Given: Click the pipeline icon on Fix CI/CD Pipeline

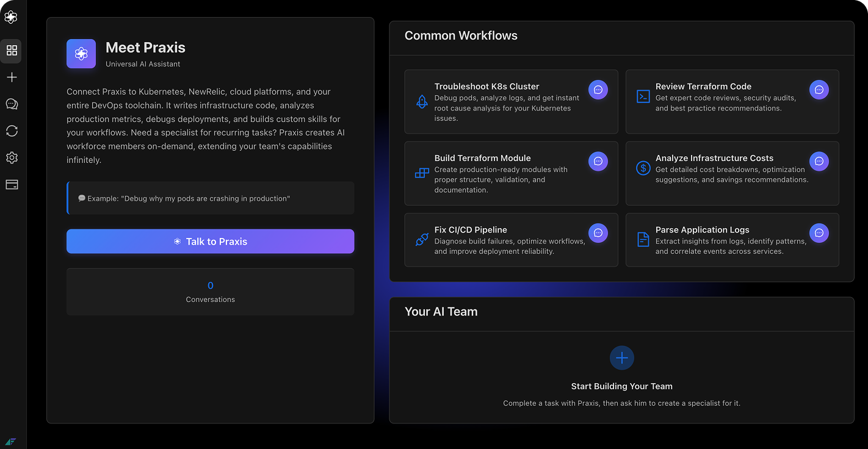Looking at the screenshot, I should tap(421, 240).
